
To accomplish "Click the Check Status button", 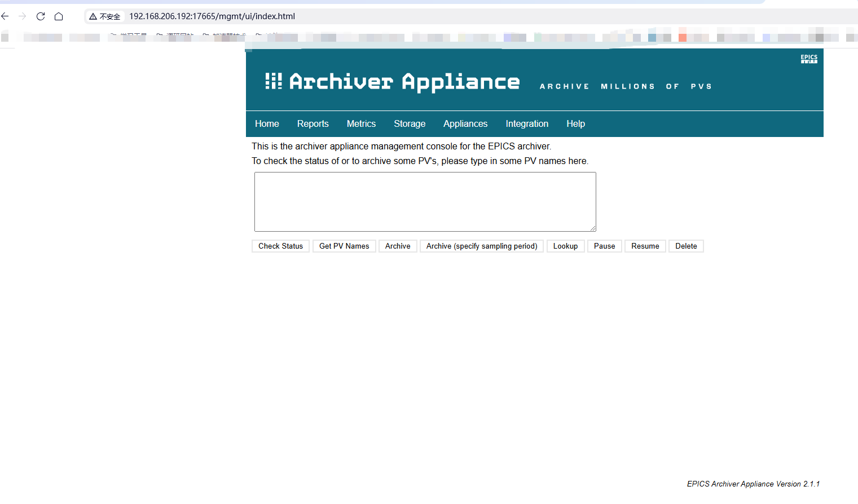I will (x=280, y=246).
